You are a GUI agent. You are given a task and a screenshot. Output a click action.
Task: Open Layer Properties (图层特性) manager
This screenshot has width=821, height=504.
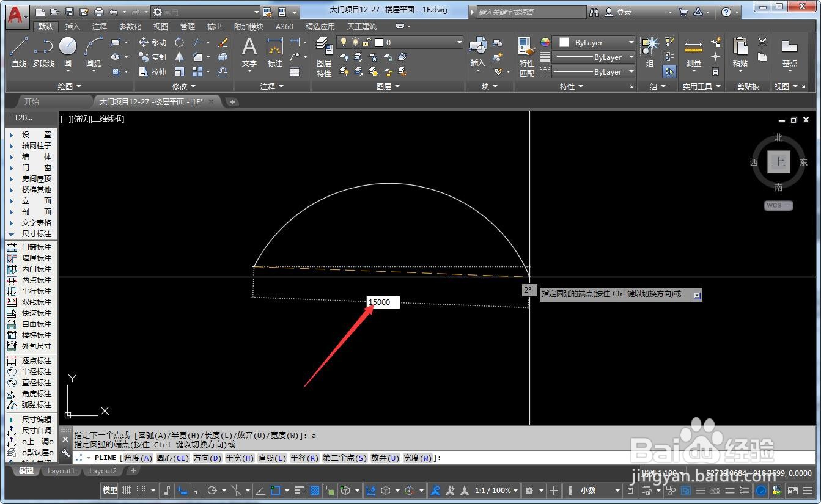[324, 56]
